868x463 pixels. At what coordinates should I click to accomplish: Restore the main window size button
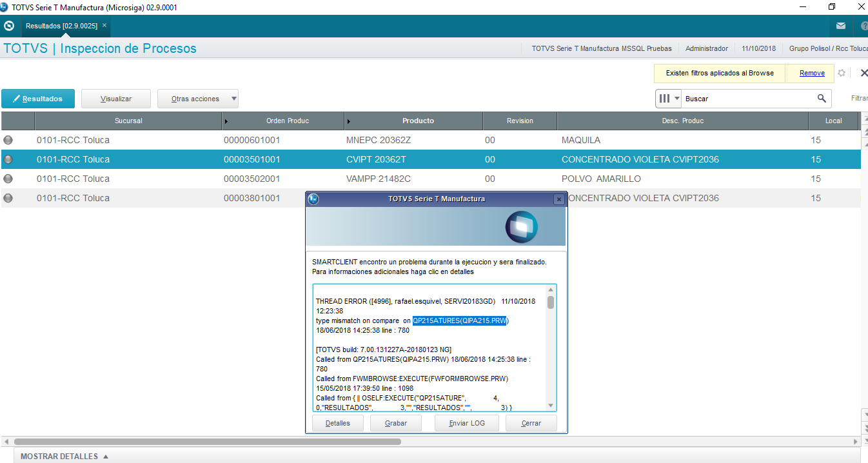tap(832, 7)
